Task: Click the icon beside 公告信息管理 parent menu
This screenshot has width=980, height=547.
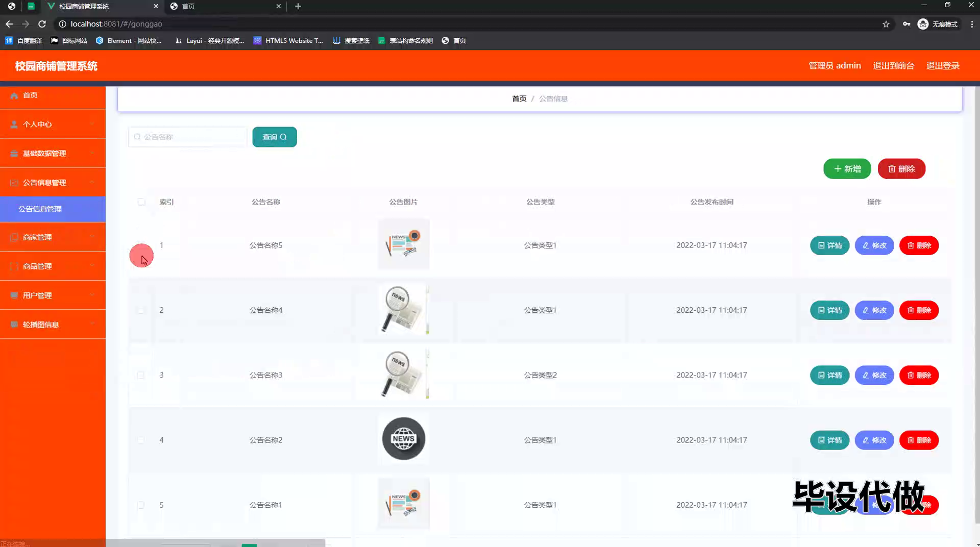Action: [x=14, y=183]
